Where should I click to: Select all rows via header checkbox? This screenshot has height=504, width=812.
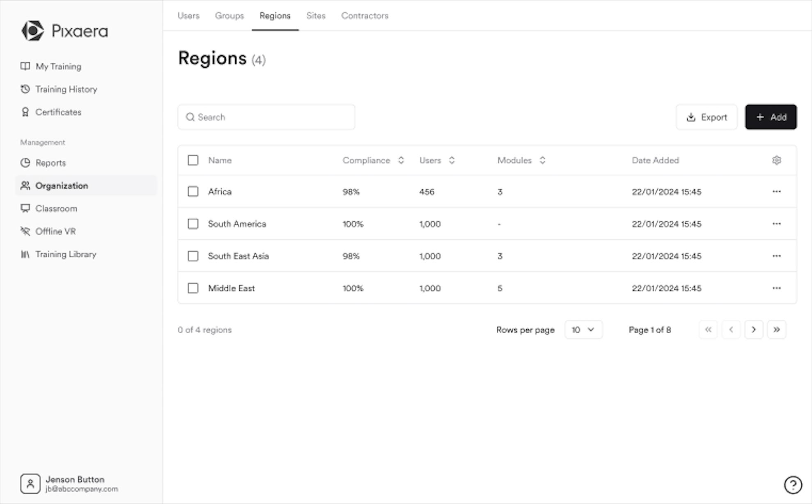coord(193,160)
